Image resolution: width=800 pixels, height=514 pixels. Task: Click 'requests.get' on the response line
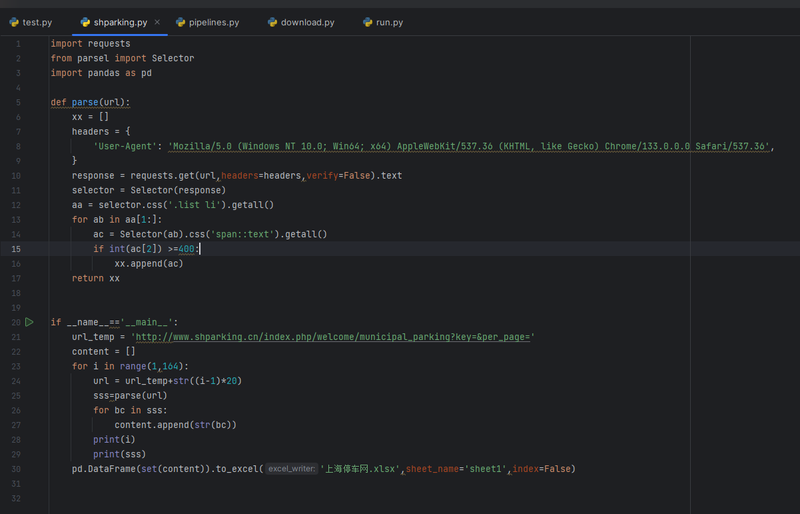tap(162, 176)
